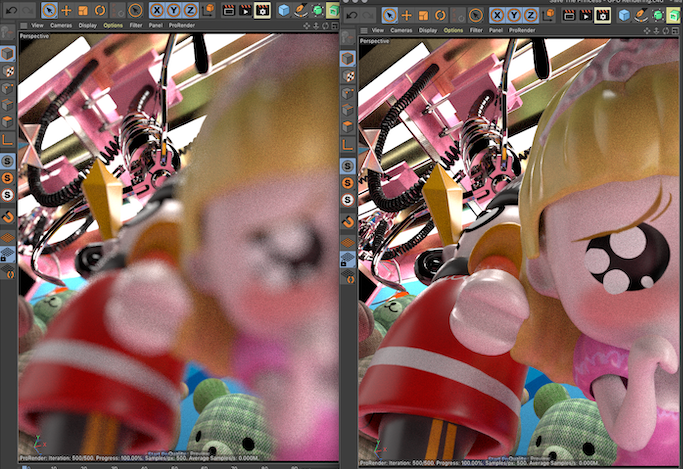
Task: Toggle Viewport Solo Single in left sidebar
Action: [x=7, y=178]
